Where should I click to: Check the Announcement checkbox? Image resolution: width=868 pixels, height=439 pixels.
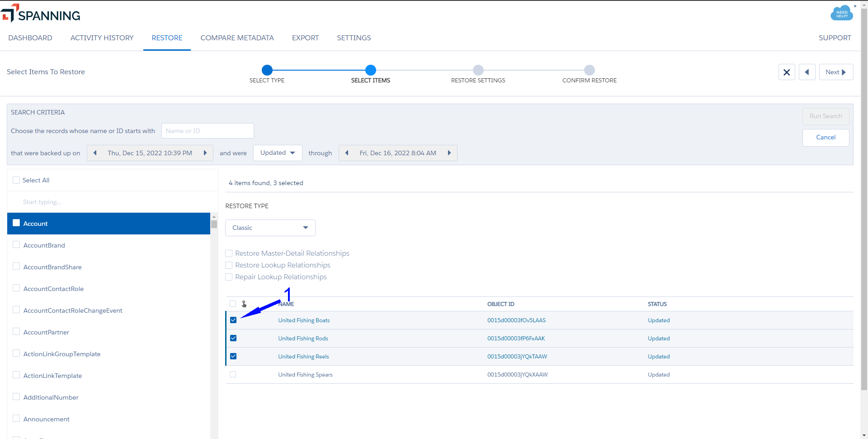coord(16,419)
